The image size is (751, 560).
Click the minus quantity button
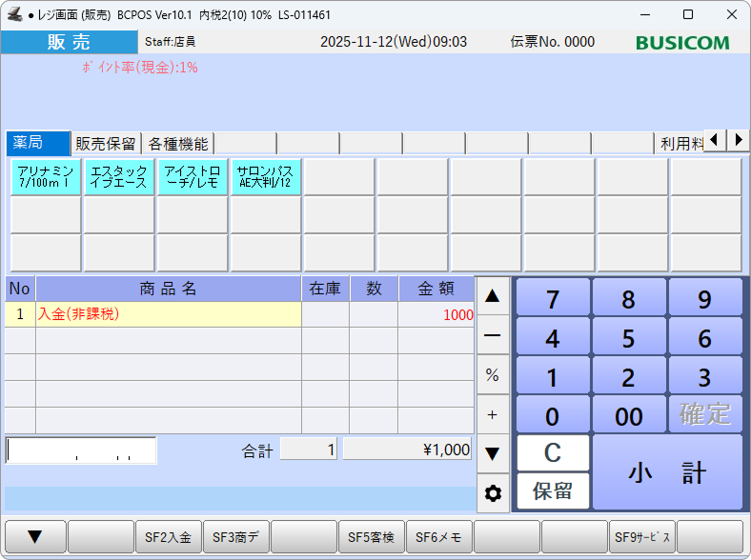point(493,335)
